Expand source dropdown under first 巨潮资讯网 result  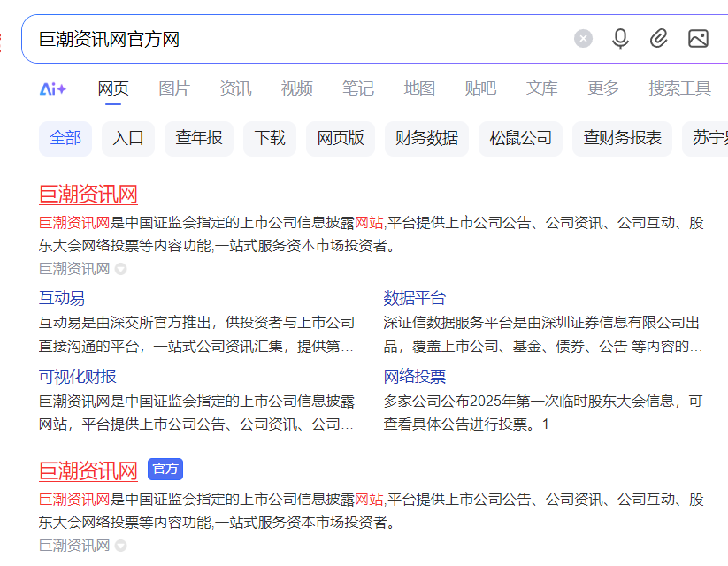tap(120, 269)
